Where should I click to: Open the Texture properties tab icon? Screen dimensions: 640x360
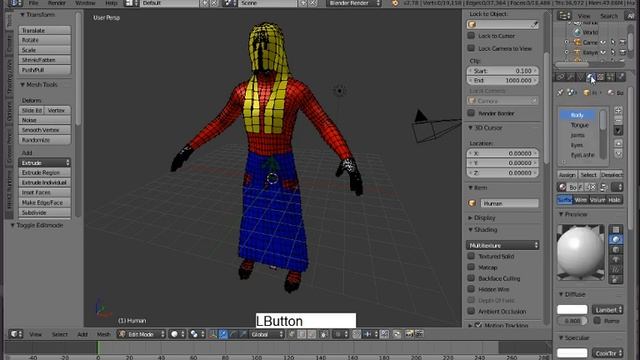(600, 76)
